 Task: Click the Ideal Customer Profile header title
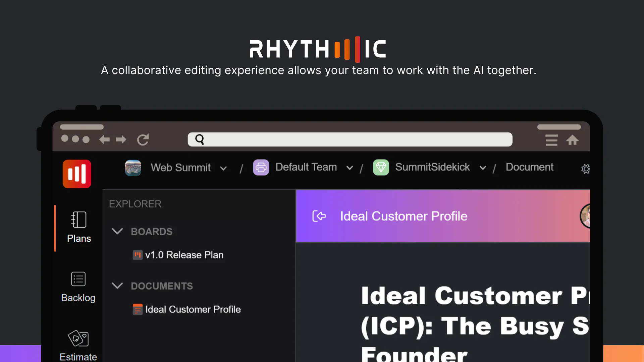click(x=404, y=216)
